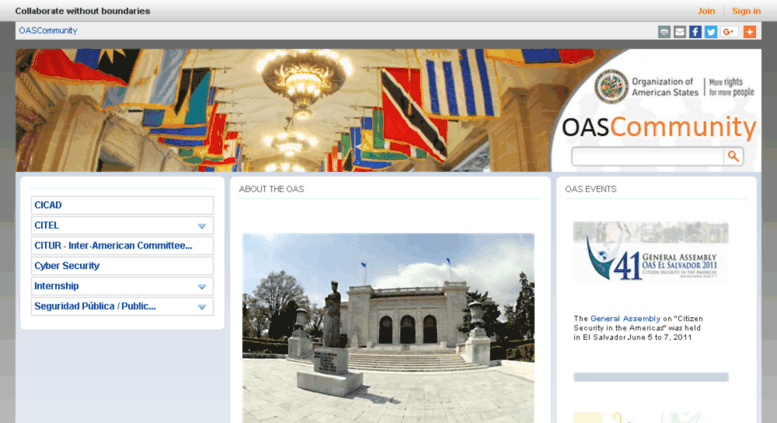Click the OAS EVENTS heading
The width and height of the screenshot is (777, 423).
(591, 189)
